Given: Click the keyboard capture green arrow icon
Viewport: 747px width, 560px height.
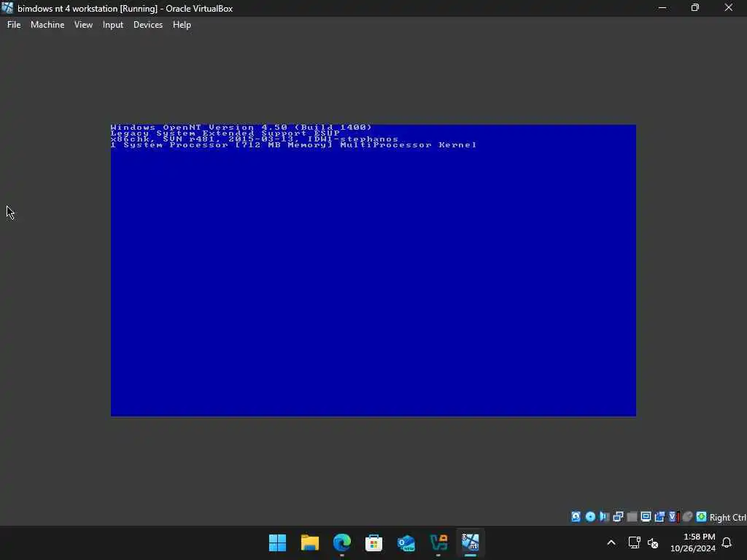Looking at the screenshot, I should (x=701, y=517).
